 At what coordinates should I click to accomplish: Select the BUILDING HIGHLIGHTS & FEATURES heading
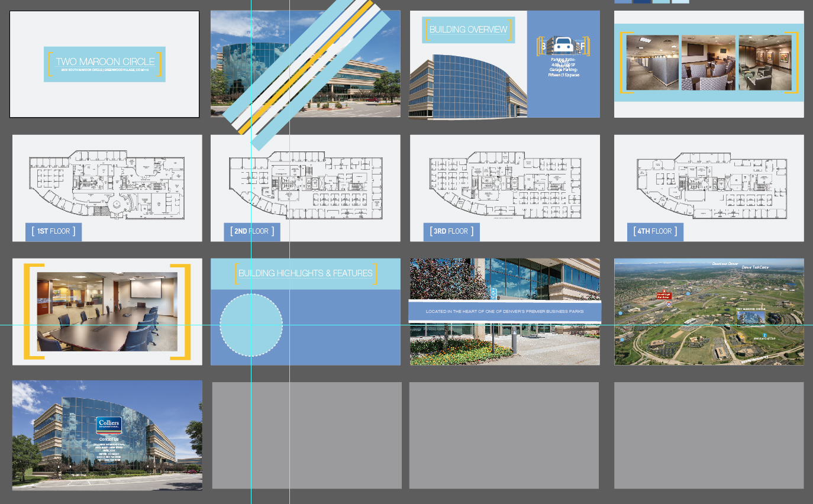305,273
